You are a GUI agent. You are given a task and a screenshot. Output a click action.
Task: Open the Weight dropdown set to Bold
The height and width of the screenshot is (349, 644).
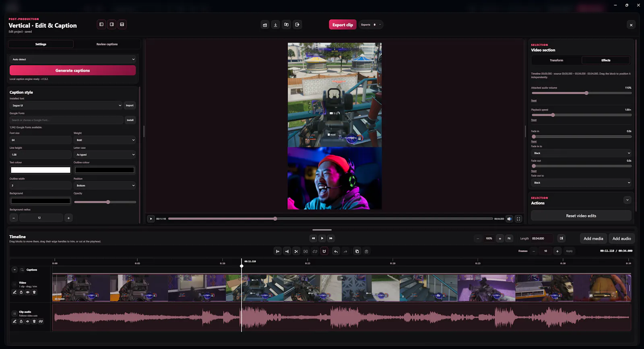point(105,140)
